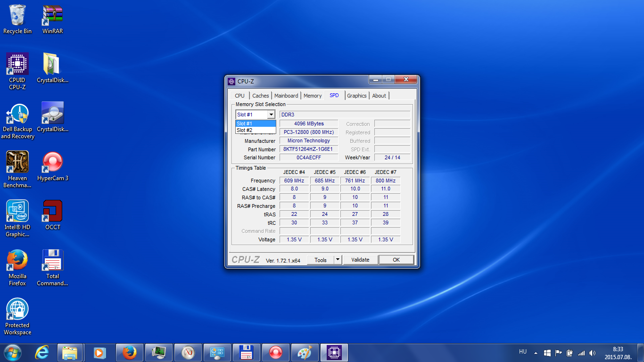Open the Graphics tab
The width and height of the screenshot is (644, 362).
tap(356, 96)
